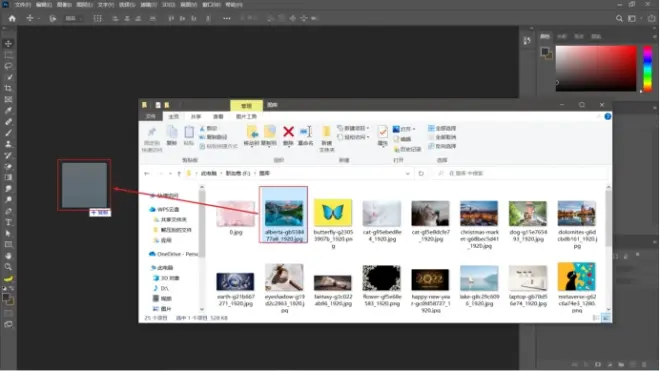
Task: Refresh the Explorer folder view
Action: 421,173
